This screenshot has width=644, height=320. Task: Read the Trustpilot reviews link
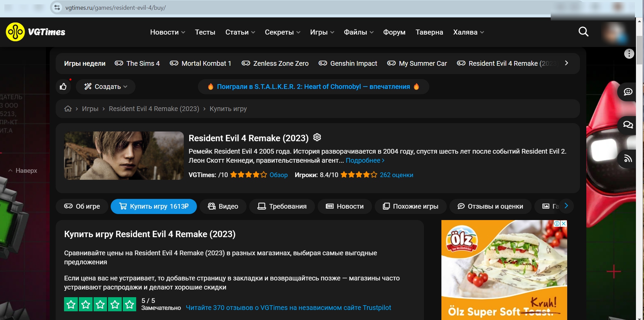(x=288, y=308)
